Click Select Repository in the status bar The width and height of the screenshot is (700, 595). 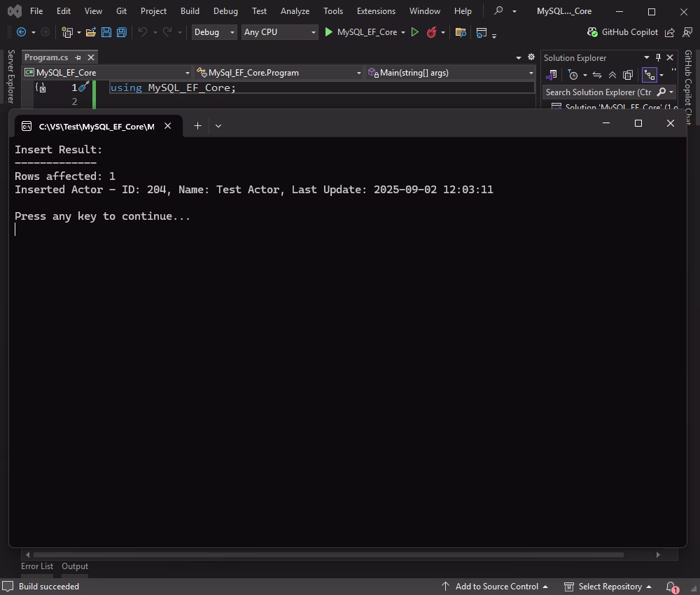609,587
